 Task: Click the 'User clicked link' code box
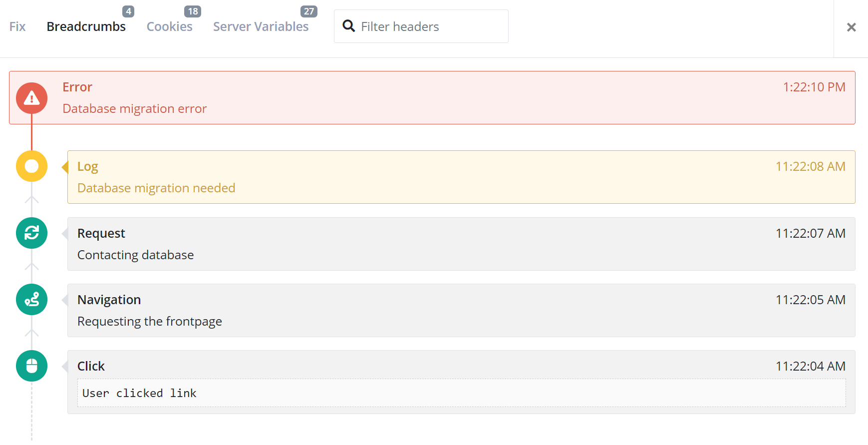tap(462, 393)
